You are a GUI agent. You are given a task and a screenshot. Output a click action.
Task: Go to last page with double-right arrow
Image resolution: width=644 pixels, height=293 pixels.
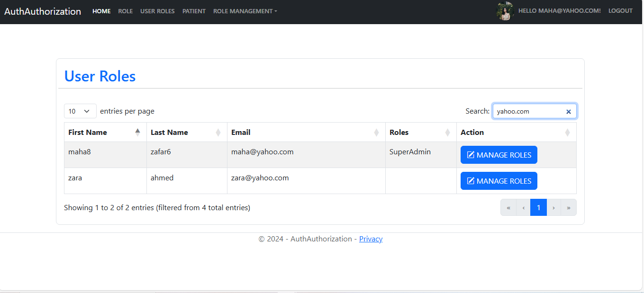tap(569, 207)
